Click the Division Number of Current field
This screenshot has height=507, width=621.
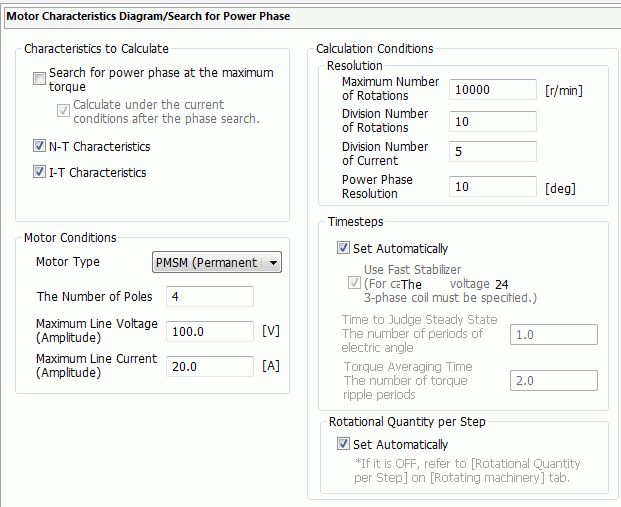click(493, 153)
